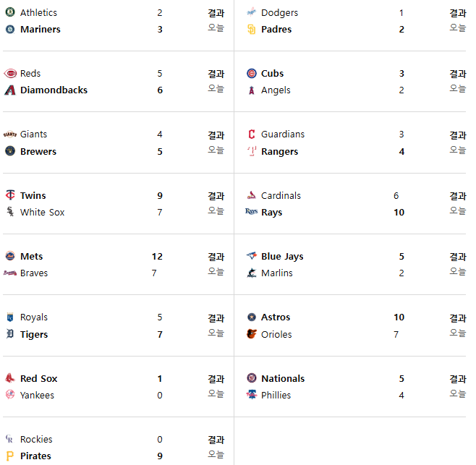
Task: Click the Padres team logo
Action: tap(251, 30)
